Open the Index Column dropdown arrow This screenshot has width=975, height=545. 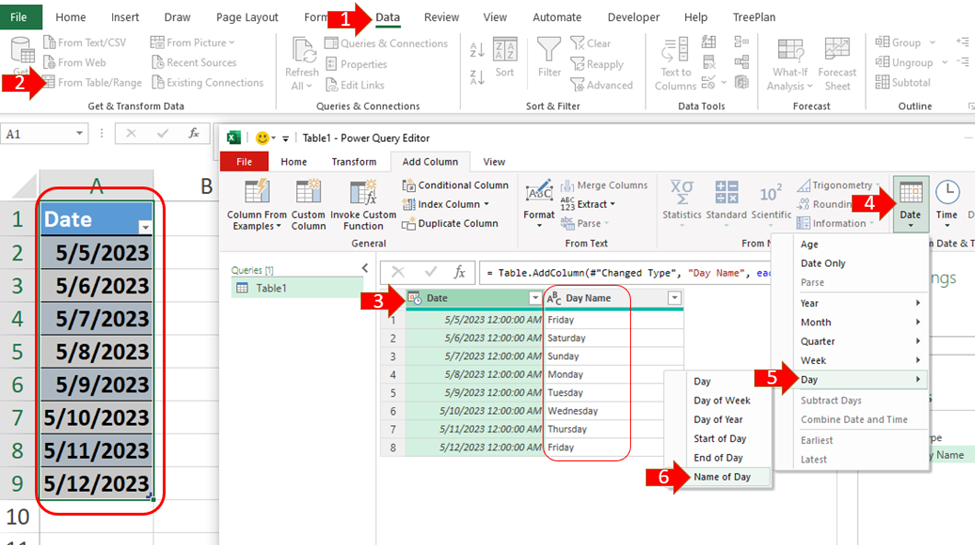click(x=486, y=204)
